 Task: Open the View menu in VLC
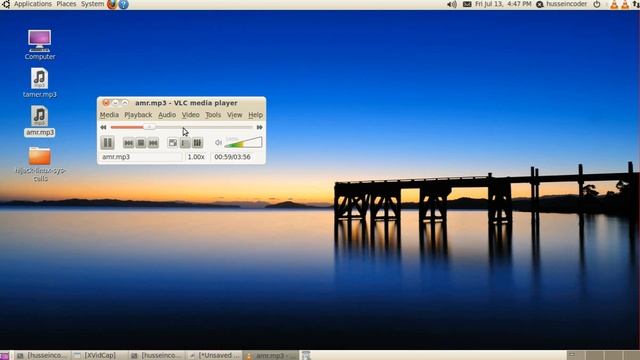[x=235, y=115]
